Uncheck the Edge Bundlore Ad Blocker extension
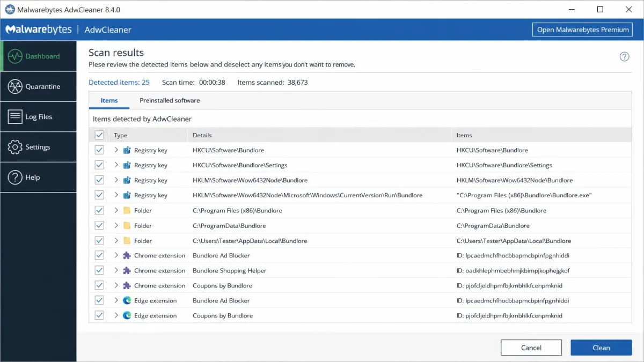 99,300
